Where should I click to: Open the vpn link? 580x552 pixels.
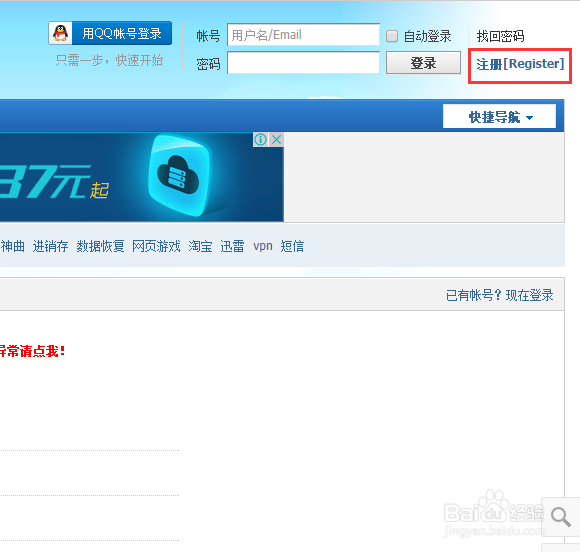263,246
